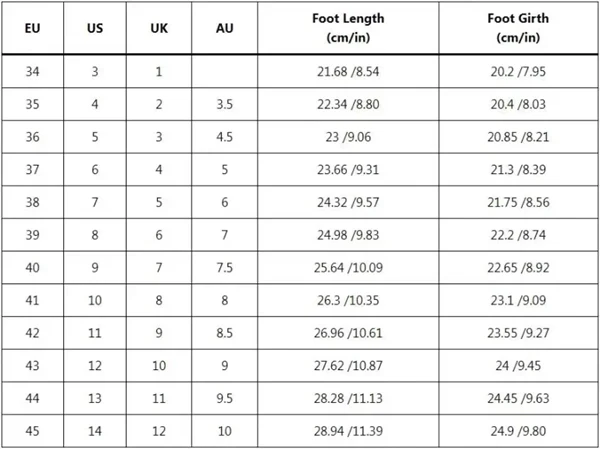600x449 pixels.
Task: Select the EU size 34 cell
Action: tap(32, 73)
